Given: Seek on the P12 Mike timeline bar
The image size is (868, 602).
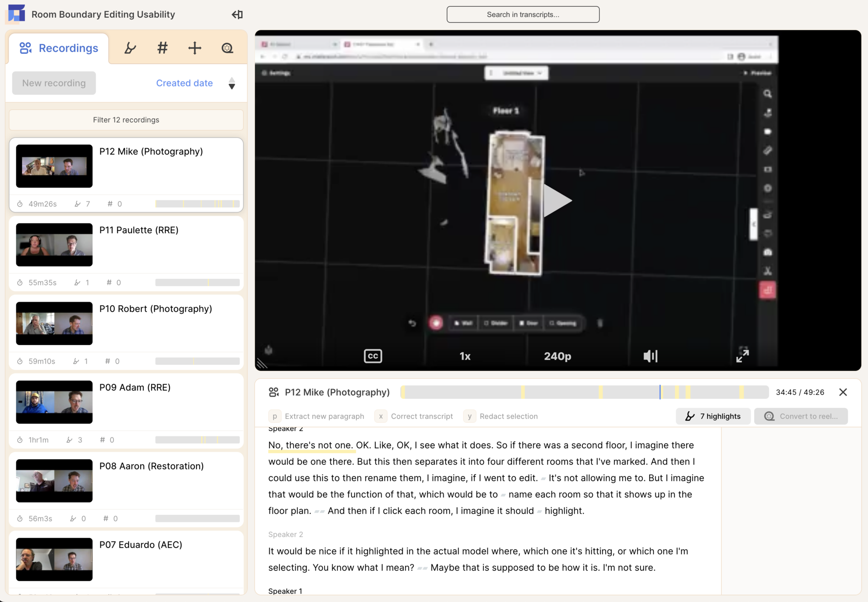Looking at the screenshot, I should click(584, 392).
